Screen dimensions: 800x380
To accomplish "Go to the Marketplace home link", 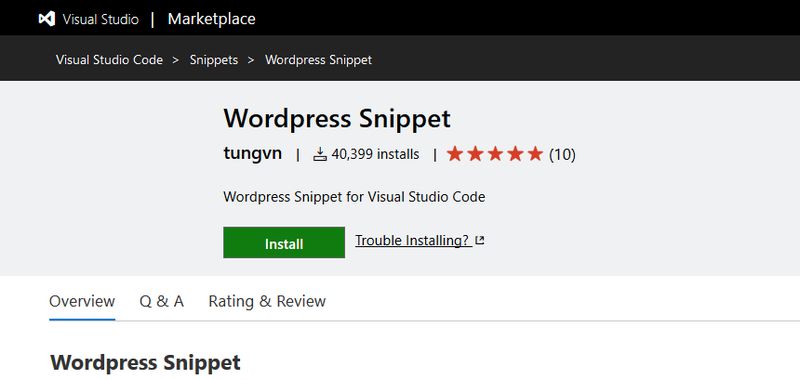I will tap(211, 19).
